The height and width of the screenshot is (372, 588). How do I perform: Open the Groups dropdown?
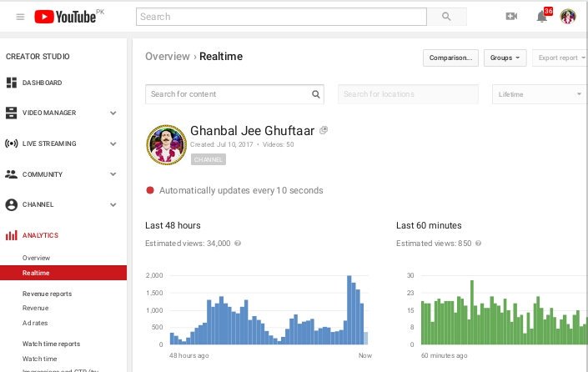(x=505, y=58)
